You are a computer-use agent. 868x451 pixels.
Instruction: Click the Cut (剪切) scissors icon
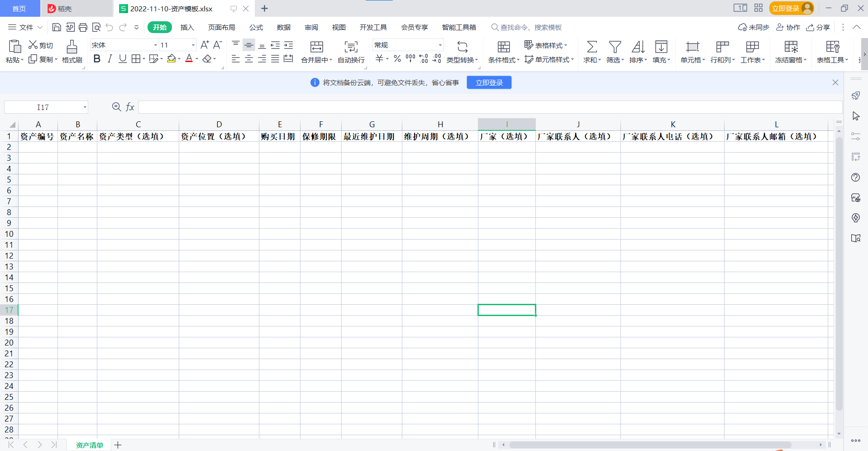(33, 45)
